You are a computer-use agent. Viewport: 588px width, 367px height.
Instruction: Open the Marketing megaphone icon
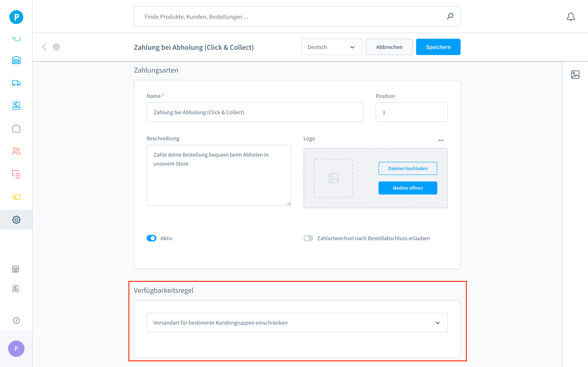tap(16, 197)
